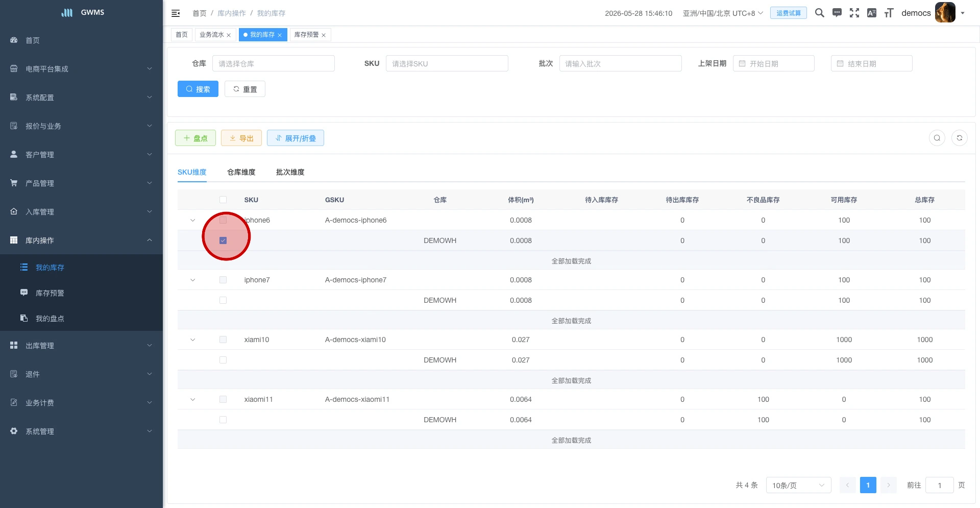The width and height of the screenshot is (980, 508).
Task: Collapse the xiami10 row expander
Action: [193, 340]
